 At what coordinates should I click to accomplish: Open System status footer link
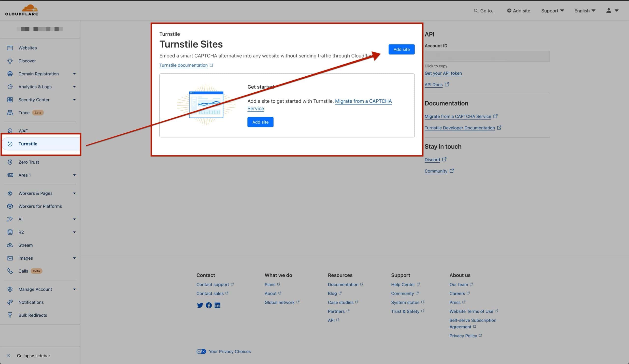pyautogui.click(x=408, y=302)
